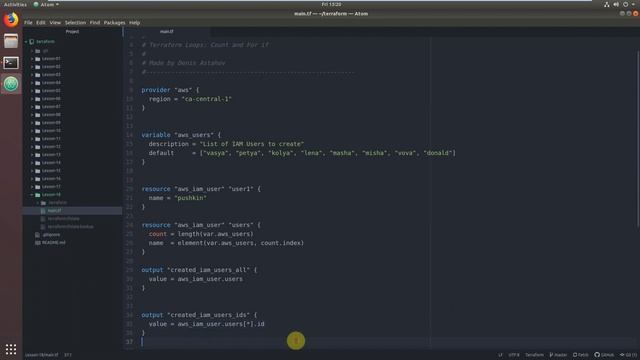640x360 pixels.
Task: Open the Packages menu
Action: (x=114, y=23)
